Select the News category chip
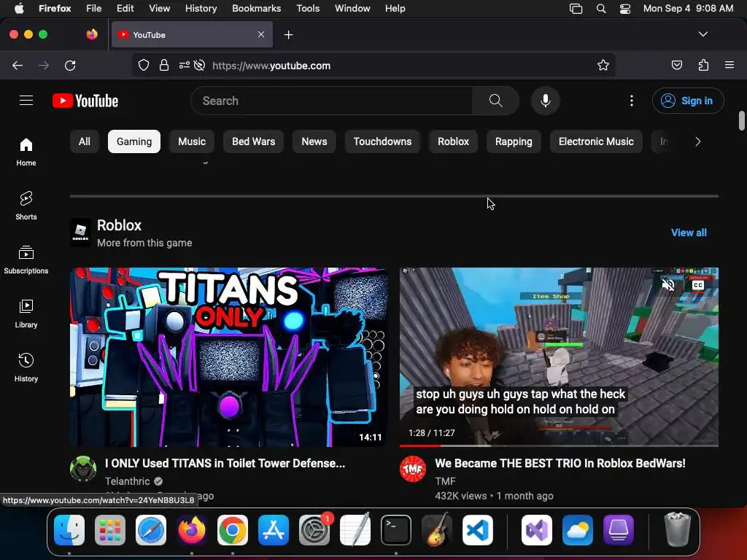 point(314,141)
